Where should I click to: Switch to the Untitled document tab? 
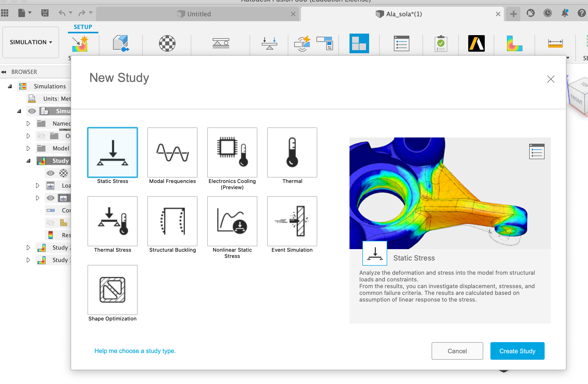point(199,14)
